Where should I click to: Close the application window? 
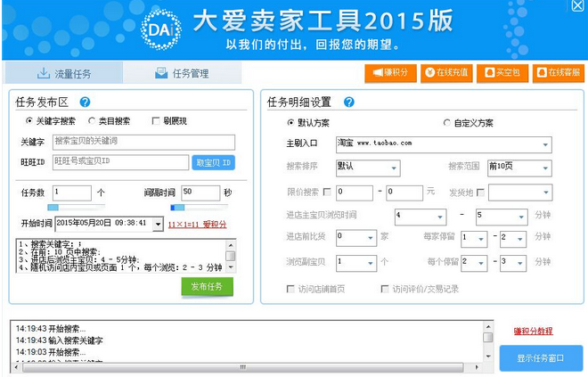[x=577, y=5]
